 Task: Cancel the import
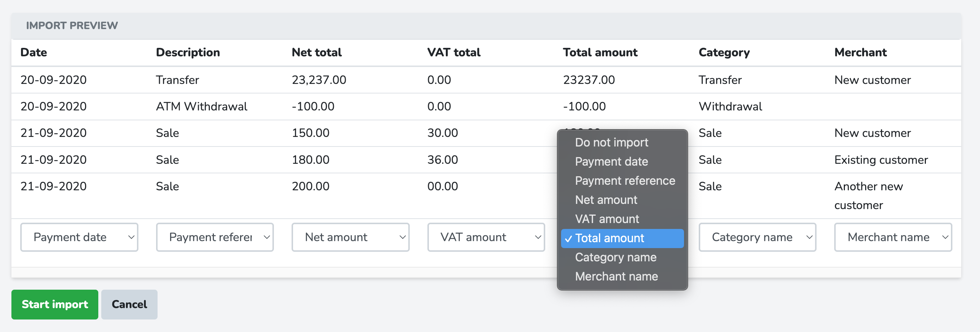click(x=129, y=304)
